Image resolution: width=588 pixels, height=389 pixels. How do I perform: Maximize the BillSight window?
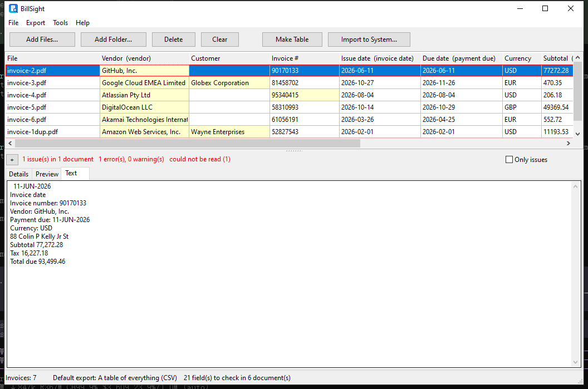pos(545,8)
